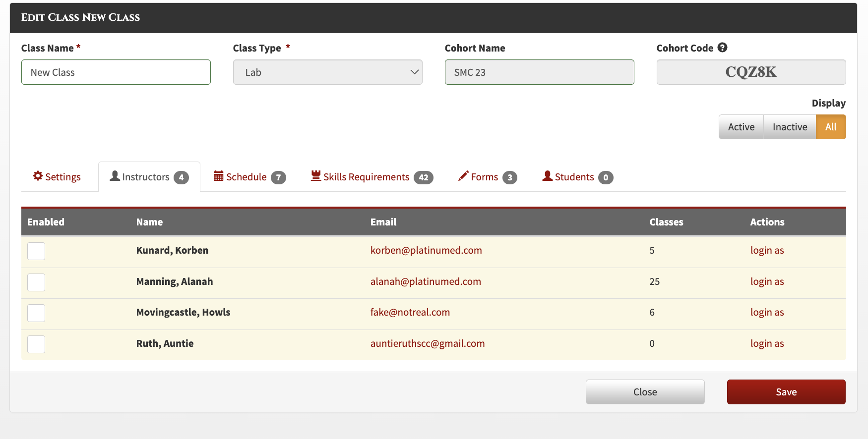The width and height of the screenshot is (868, 439).
Task: Login as Ruth, Auntie
Action: [x=767, y=343]
